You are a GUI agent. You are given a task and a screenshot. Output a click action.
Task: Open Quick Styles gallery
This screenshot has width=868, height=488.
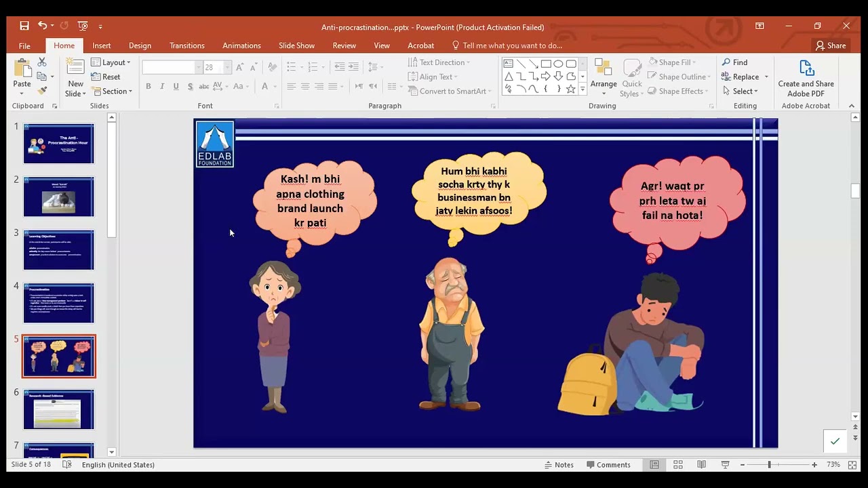point(631,78)
